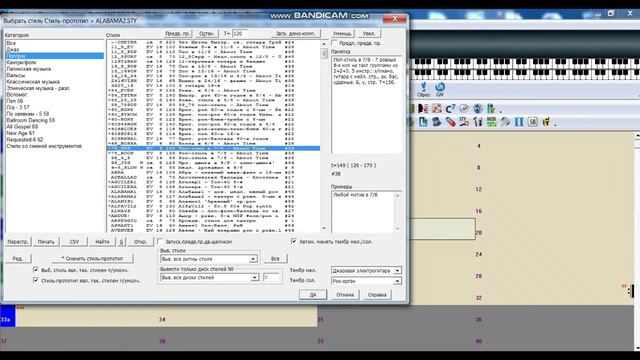
Task: Click the Отмена cancel button
Action: point(345,295)
